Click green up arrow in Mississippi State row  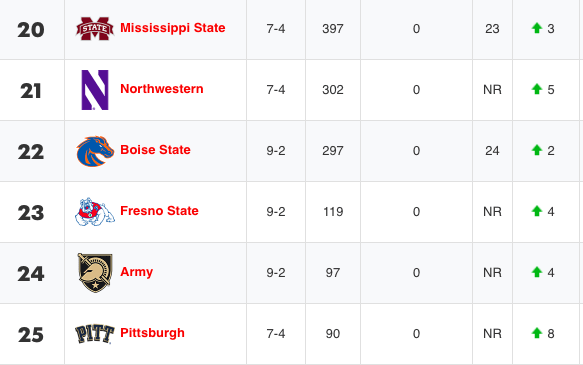537,28
